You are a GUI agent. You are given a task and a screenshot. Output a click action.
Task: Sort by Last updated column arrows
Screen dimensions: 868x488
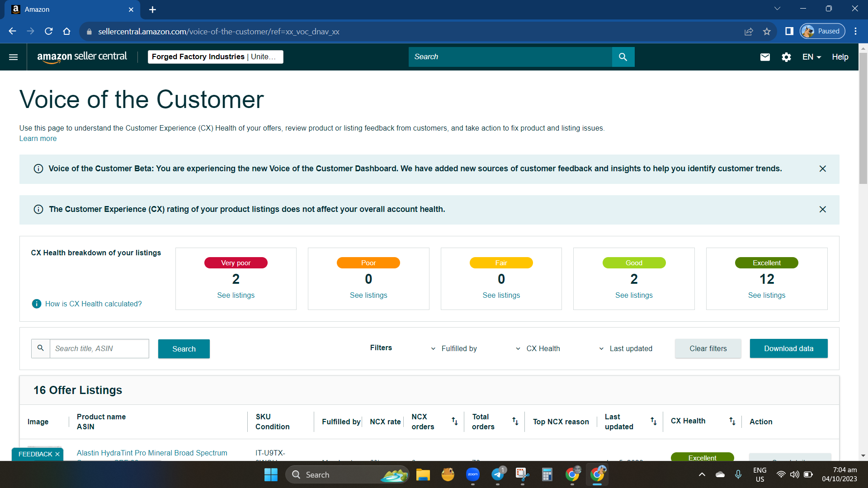[654, 421]
